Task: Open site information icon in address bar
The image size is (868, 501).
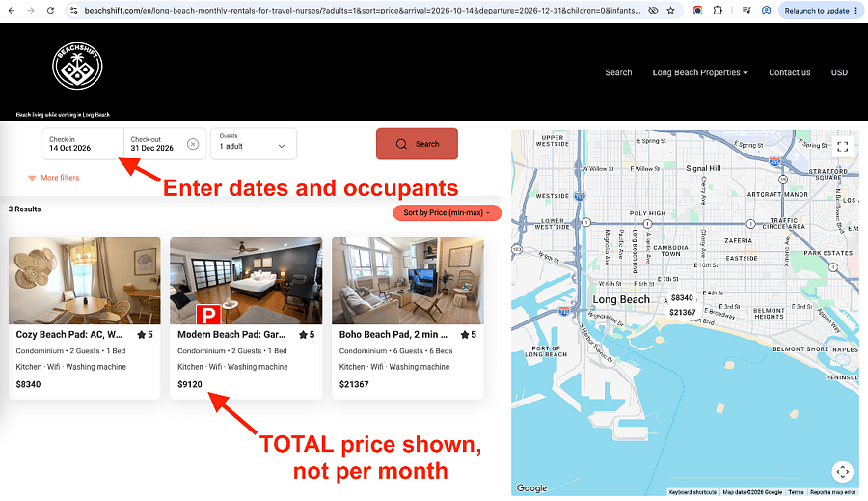Action: pyautogui.click(x=74, y=10)
